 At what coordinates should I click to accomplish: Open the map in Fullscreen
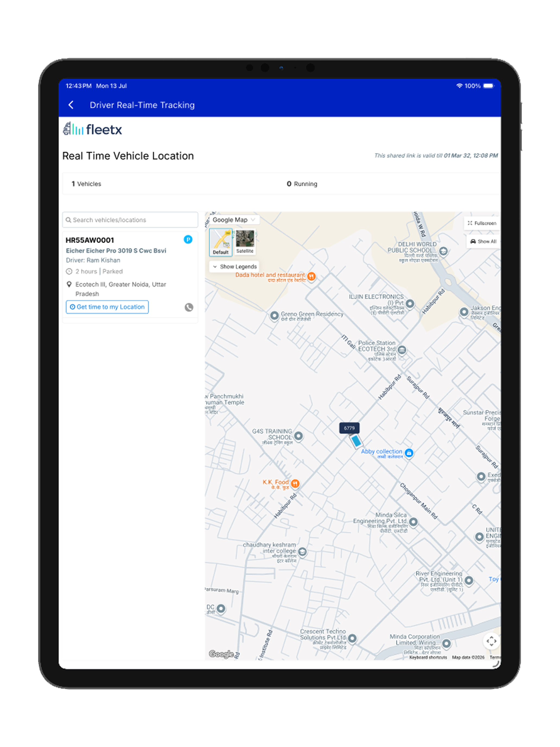coord(482,223)
